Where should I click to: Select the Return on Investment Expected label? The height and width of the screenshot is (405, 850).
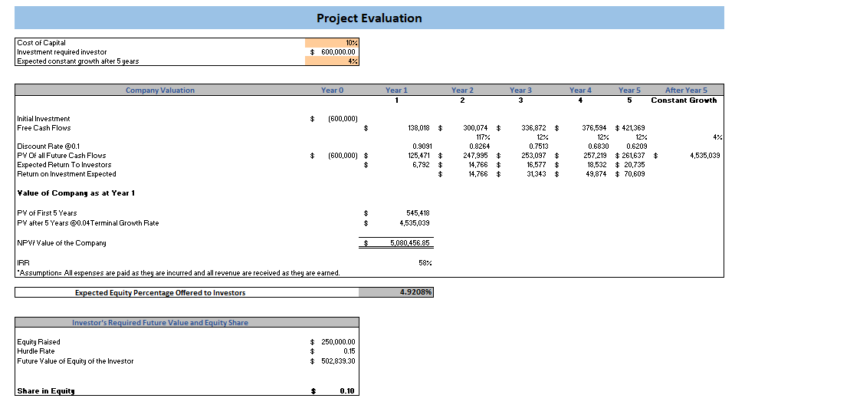coord(66,173)
